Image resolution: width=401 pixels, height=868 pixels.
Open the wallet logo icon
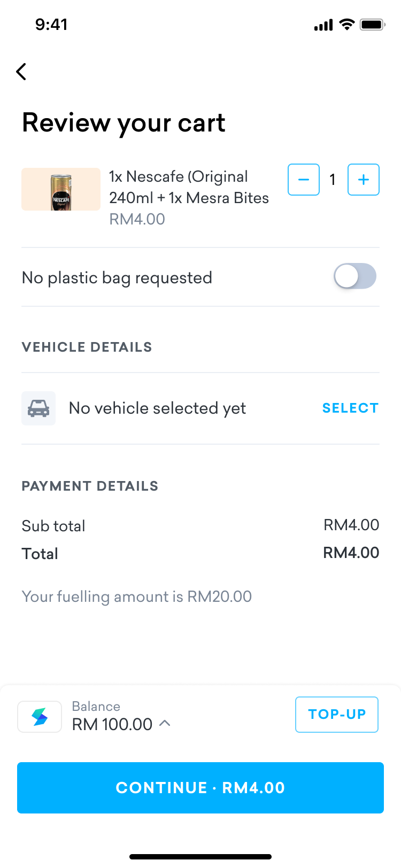40,717
